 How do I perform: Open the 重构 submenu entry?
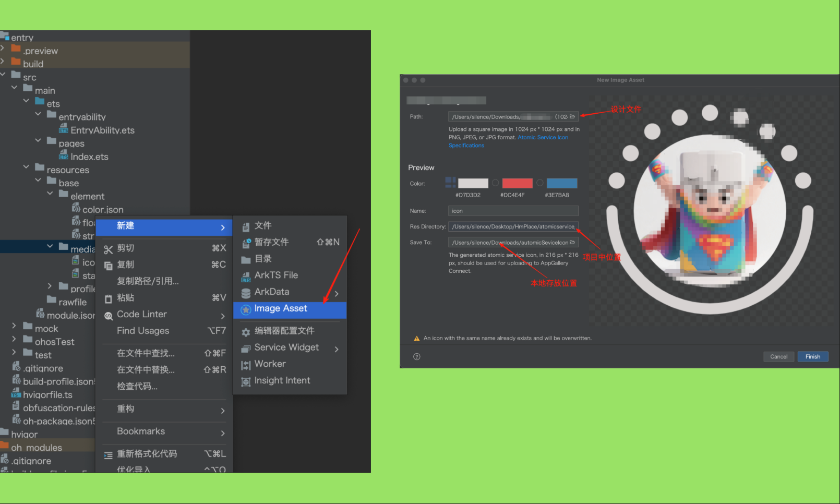coord(165,409)
